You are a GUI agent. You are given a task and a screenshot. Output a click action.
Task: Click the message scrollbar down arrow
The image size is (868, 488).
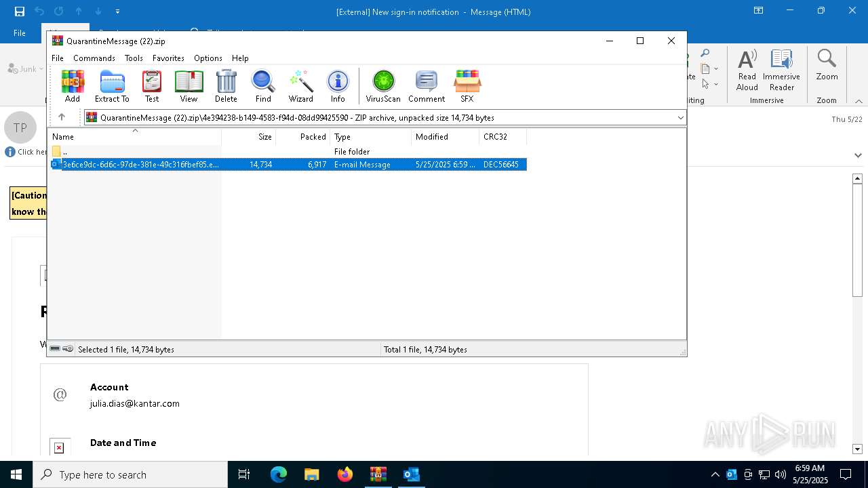tap(857, 449)
